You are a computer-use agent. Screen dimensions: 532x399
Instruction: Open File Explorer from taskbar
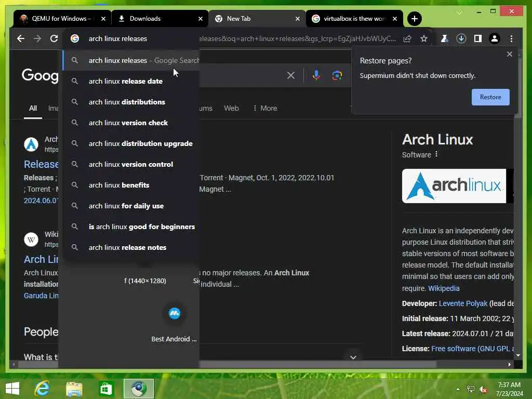[x=74, y=389]
